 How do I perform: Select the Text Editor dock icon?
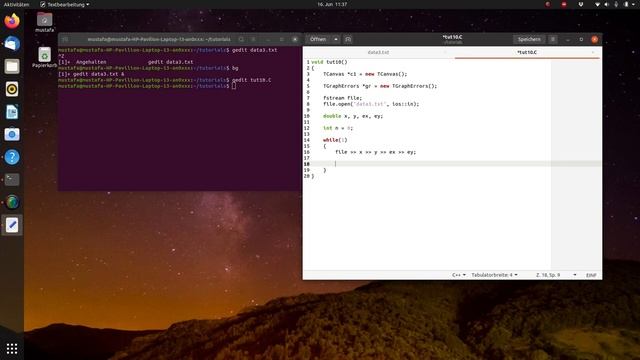coord(12,225)
